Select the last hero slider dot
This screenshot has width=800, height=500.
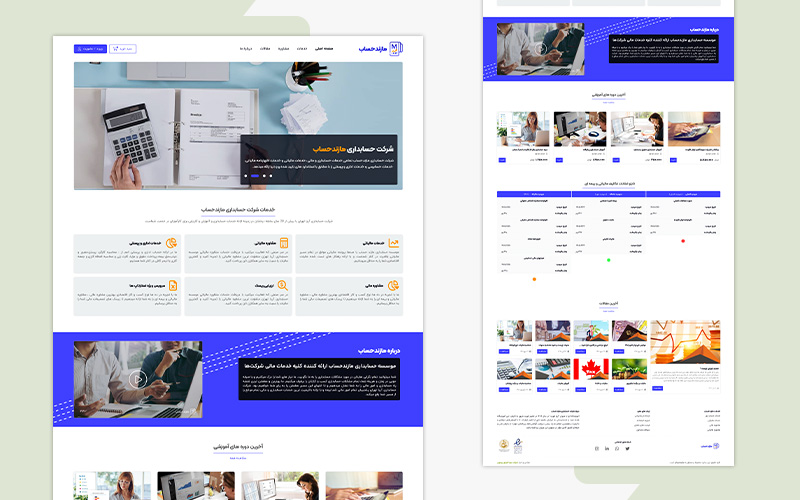tap(271, 176)
